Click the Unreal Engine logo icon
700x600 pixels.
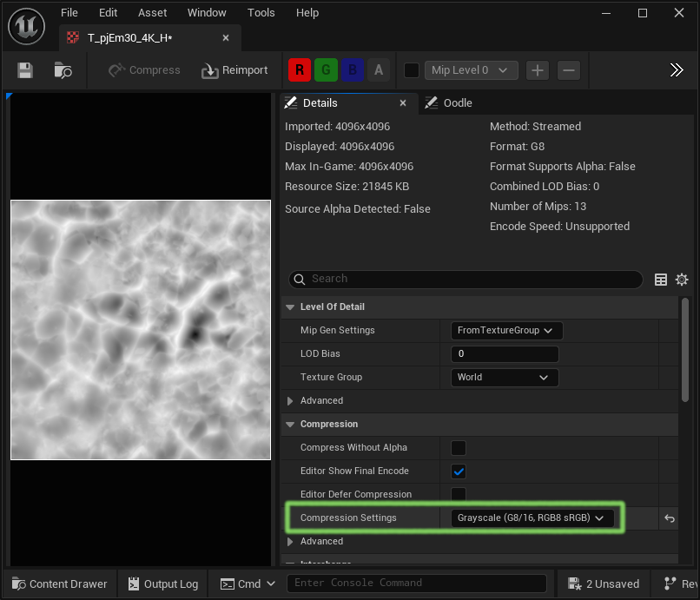(26, 26)
